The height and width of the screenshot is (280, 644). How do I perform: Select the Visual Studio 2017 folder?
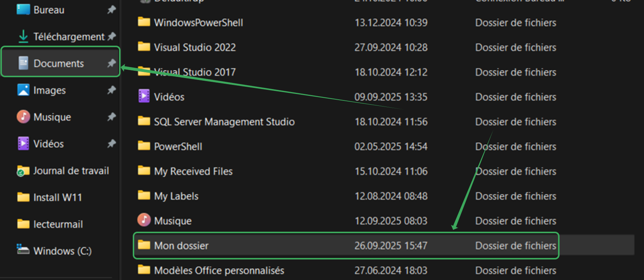[x=384, y=72]
